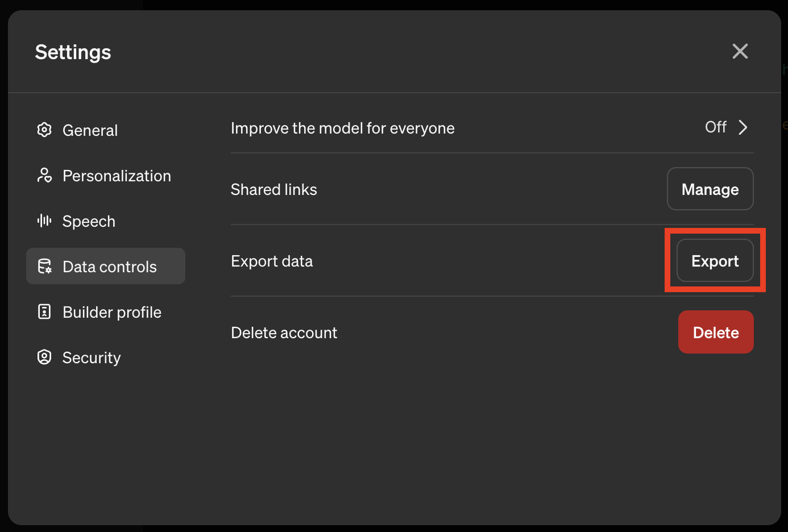Click the Export button
The height and width of the screenshot is (532, 788).
[x=715, y=261]
